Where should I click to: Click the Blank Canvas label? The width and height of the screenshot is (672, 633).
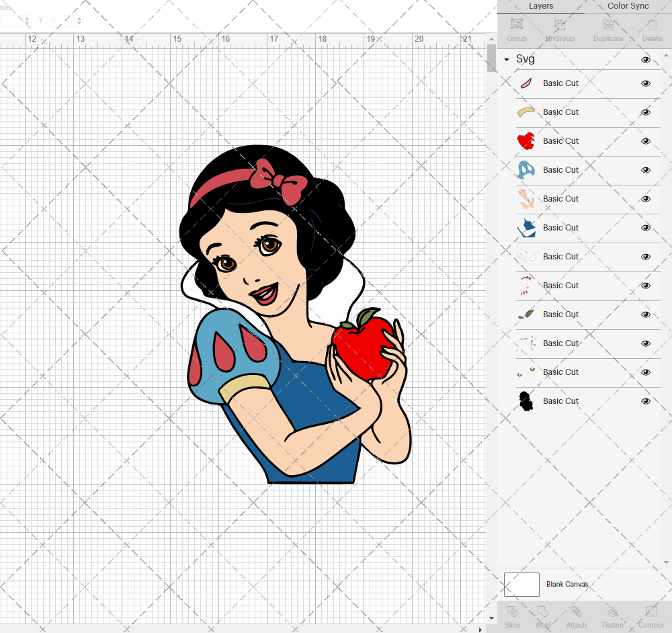point(567,584)
